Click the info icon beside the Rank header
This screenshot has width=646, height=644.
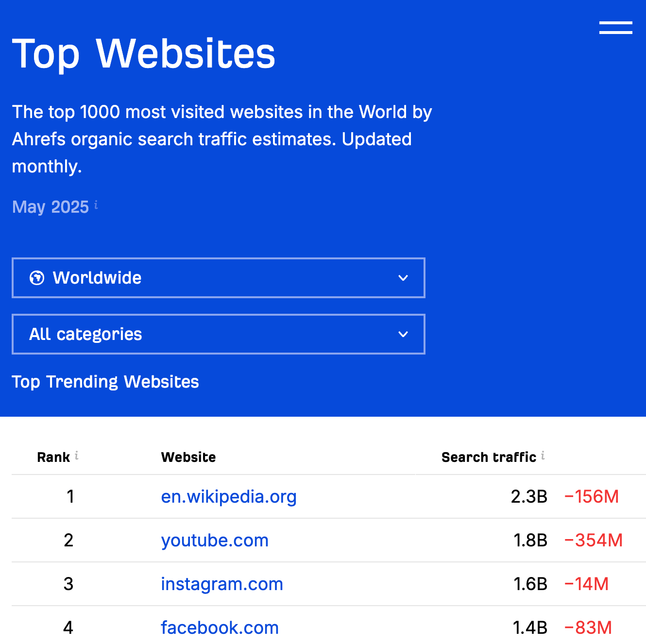pyautogui.click(x=77, y=456)
